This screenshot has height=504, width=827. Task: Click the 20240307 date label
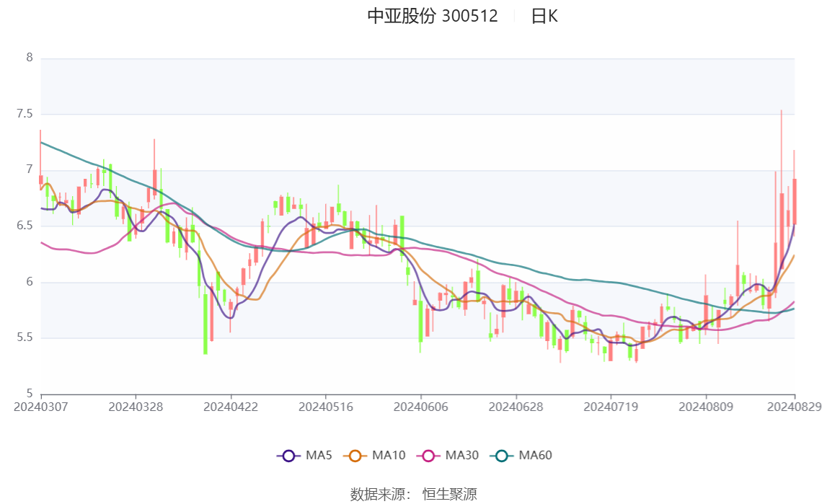[x=40, y=407]
